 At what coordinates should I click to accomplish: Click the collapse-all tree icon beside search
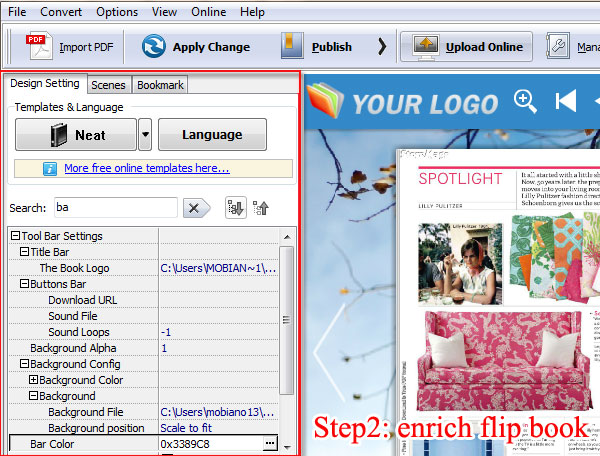[260, 208]
